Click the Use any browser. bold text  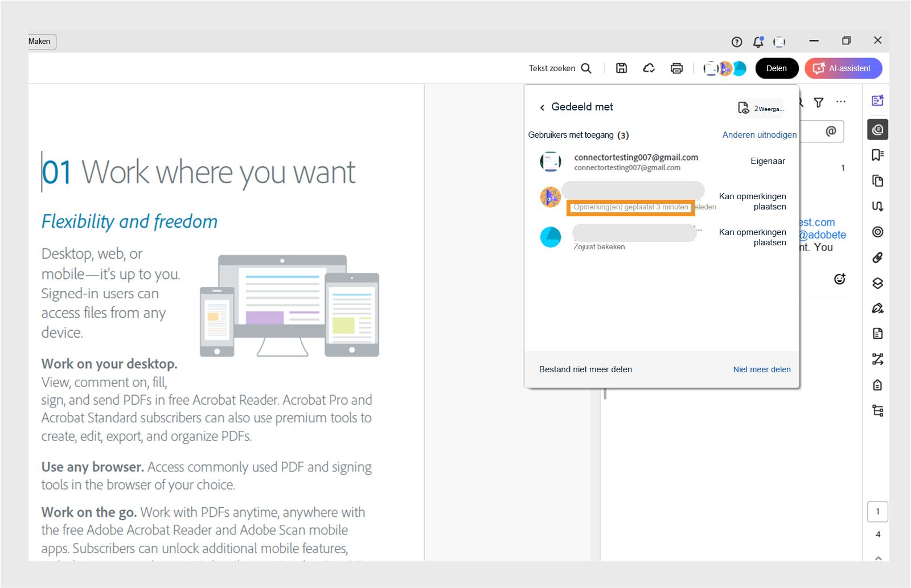[x=93, y=467]
